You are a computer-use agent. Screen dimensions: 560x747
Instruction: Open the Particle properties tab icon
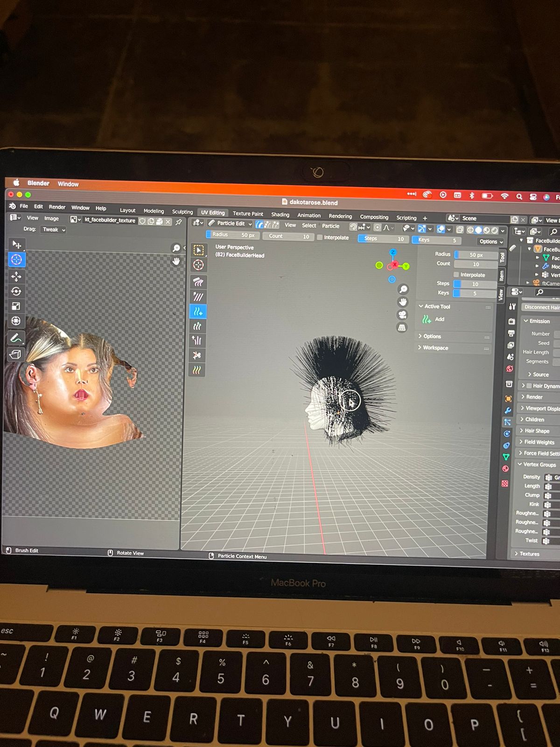[x=507, y=422]
